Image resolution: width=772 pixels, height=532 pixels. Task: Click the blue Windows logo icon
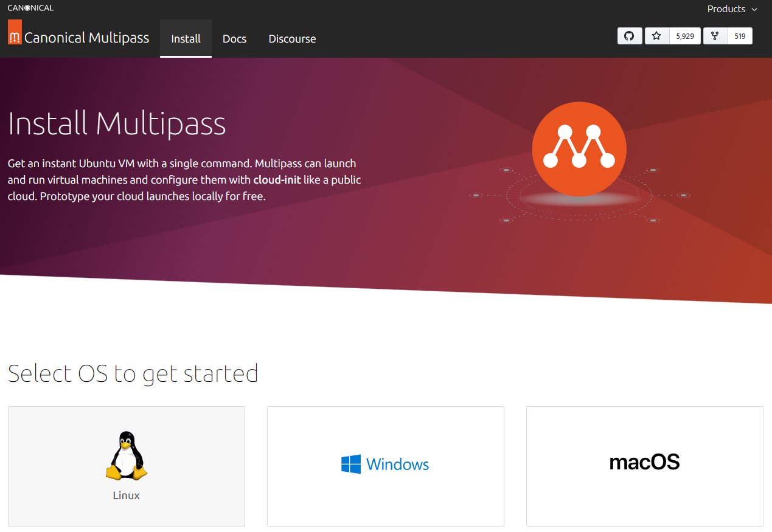(351, 465)
